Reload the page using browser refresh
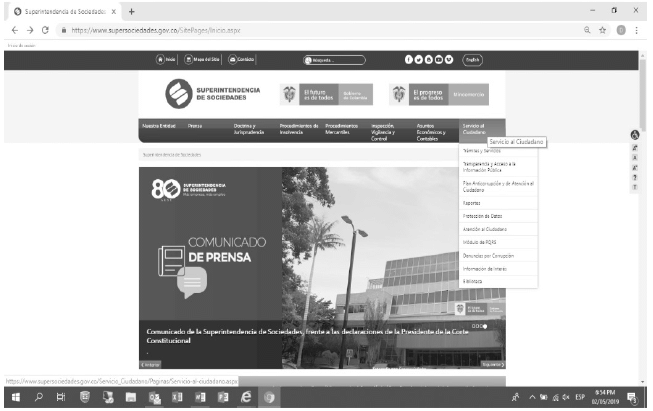This screenshot has width=653, height=411. pos(45,31)
